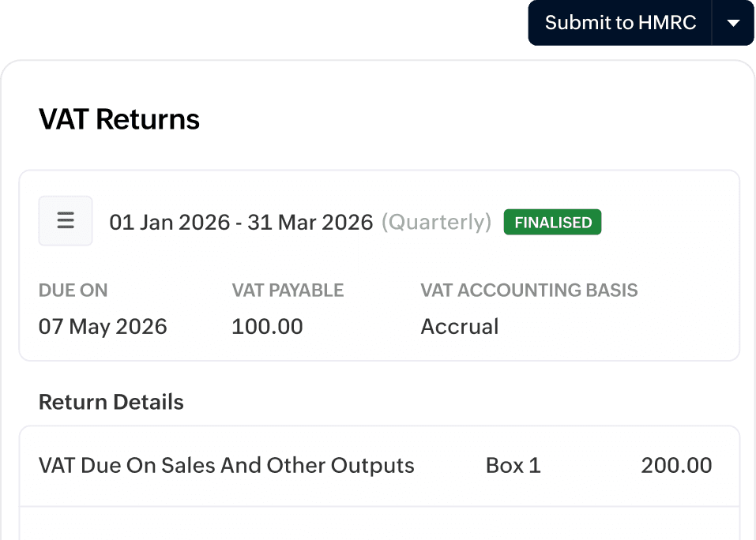Click blank space right of VAT Returns heading
The width and height of the screenshot is (756, 540).
[474, 120]
